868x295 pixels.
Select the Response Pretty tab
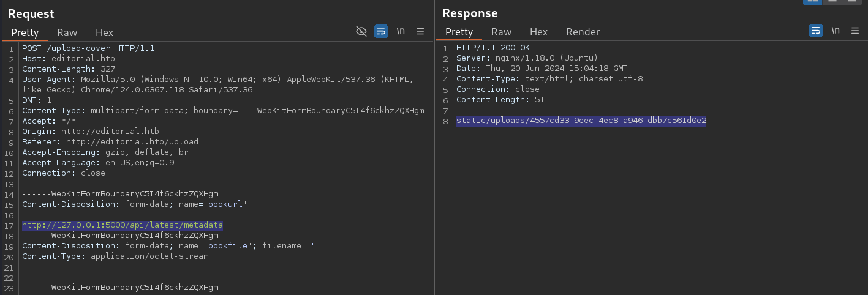(x=459, y=32)
